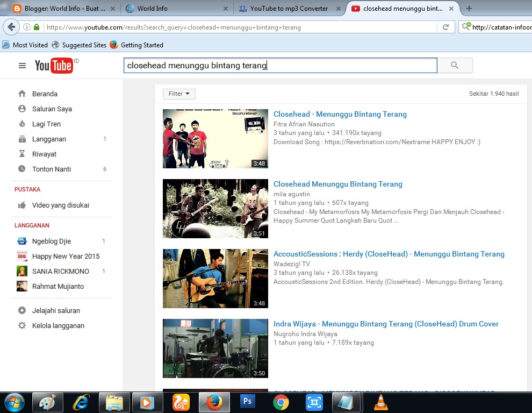Screen dimensions: 532x413
Task: Click the Riwayat hourglass icon
Action: click(22, 154)
